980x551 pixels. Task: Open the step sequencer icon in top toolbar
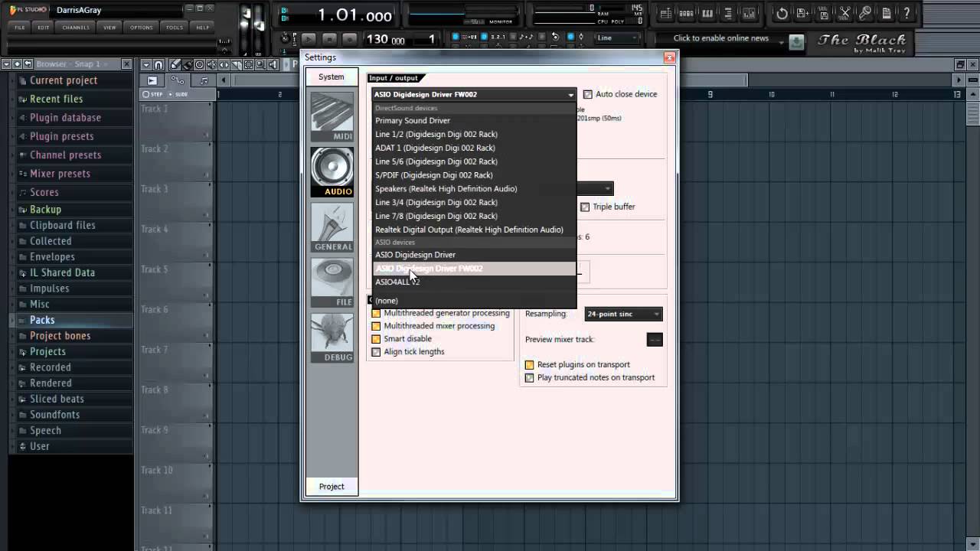[x=686, y=13]
